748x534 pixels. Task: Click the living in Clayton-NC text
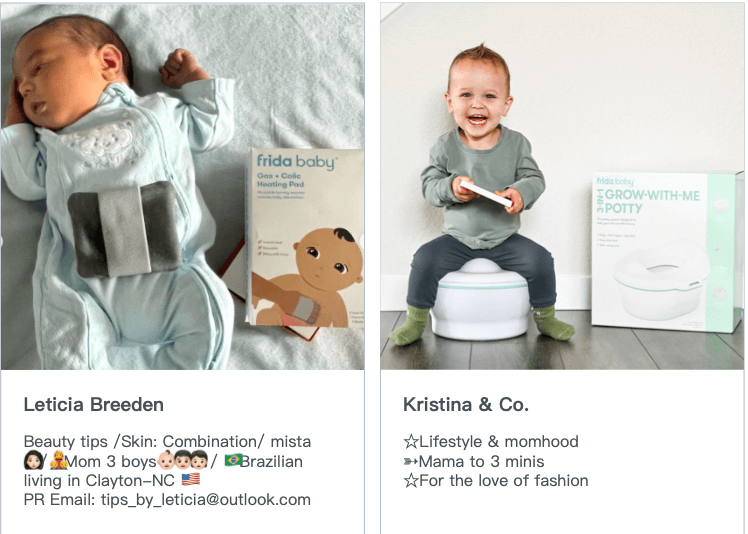[x=99, y=480]
